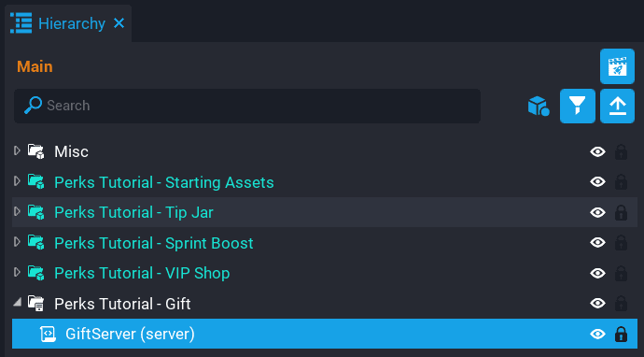Close the Hierarchy tab
This screenshot has height=357, width=644.
[x=119, y=23]
